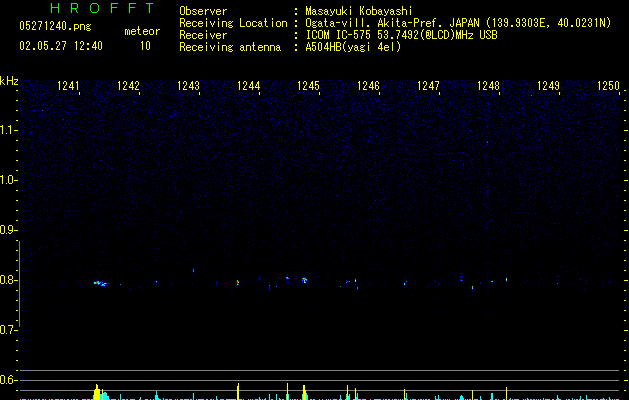Select the ICOM IC-575 receiver description
629x400 pixels.
pos(401,35)
